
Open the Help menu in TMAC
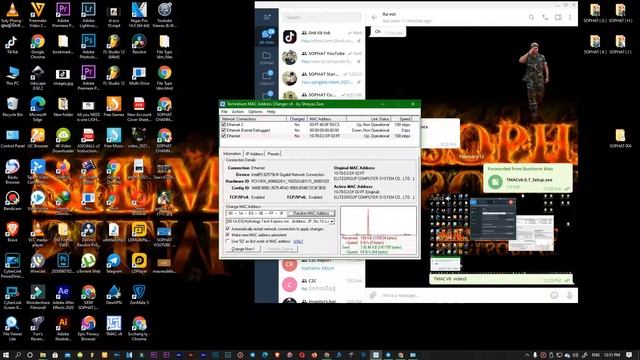point(271,111)
